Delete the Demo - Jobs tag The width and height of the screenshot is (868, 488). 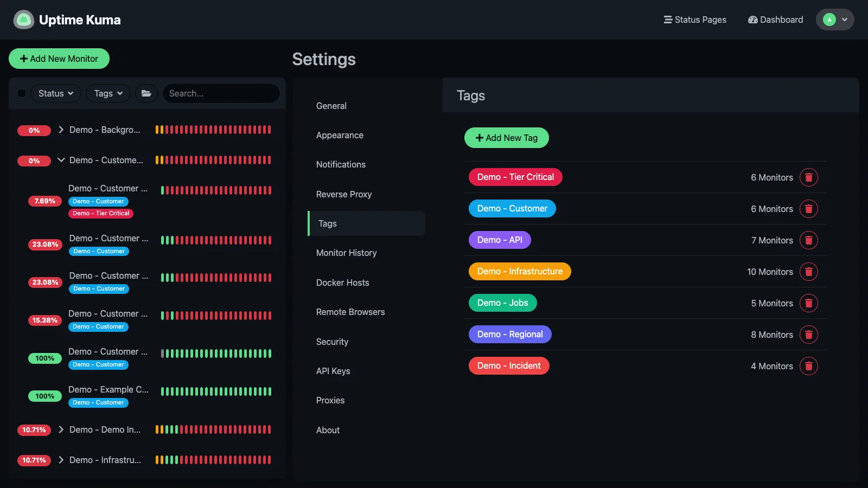coord(808,303)
